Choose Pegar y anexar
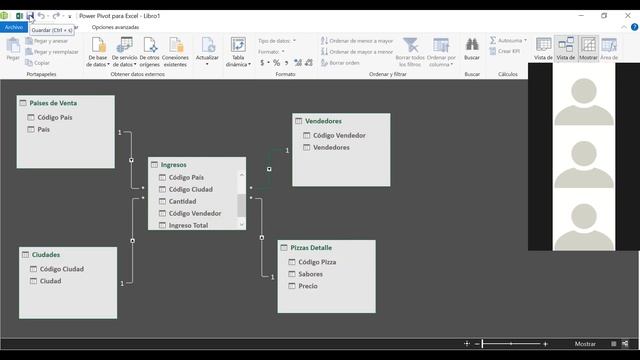 point(47,41)
